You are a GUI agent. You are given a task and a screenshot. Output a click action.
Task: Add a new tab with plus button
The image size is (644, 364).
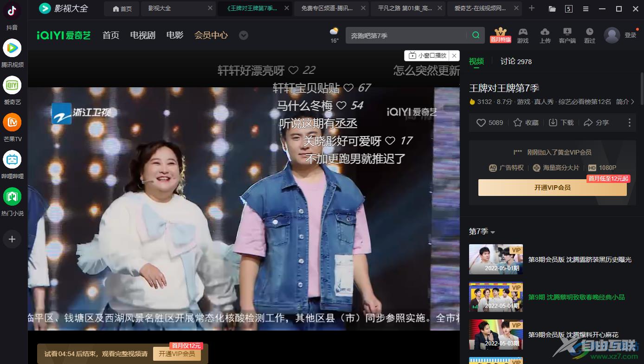coord(532,8)
